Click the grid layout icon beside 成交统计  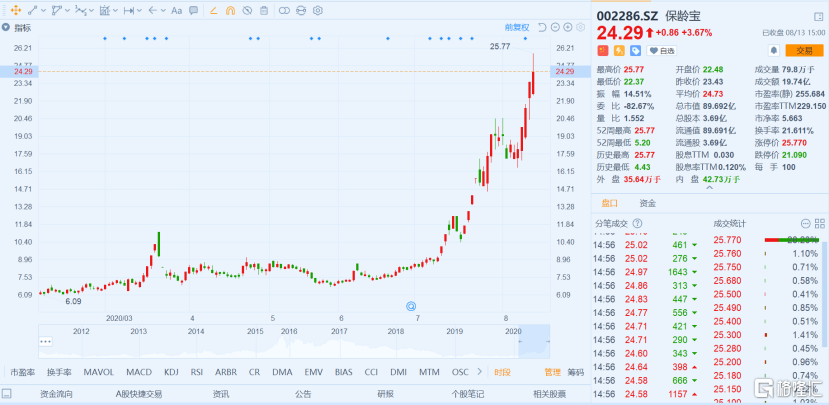[x=820, y=223]
